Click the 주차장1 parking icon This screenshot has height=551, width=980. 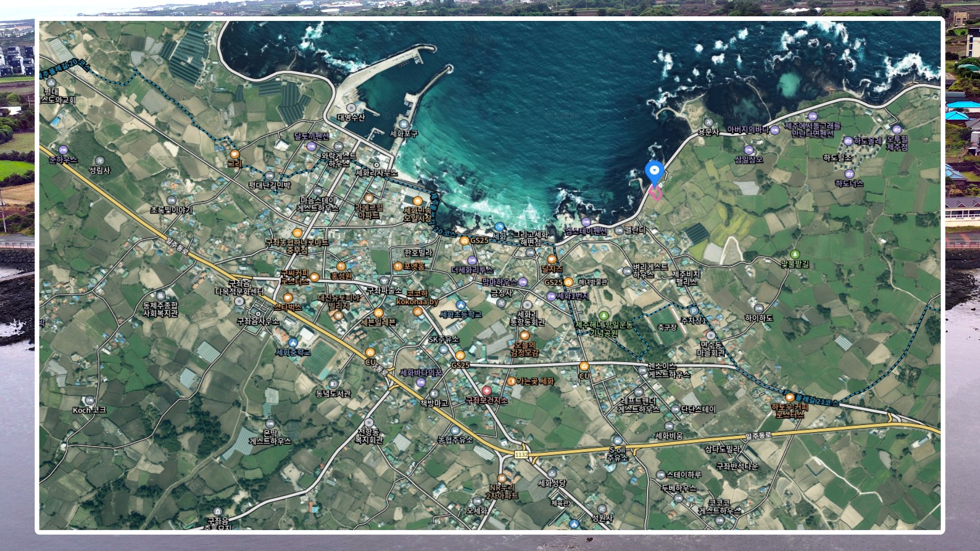pyautogui.click(x=693, y=310)
